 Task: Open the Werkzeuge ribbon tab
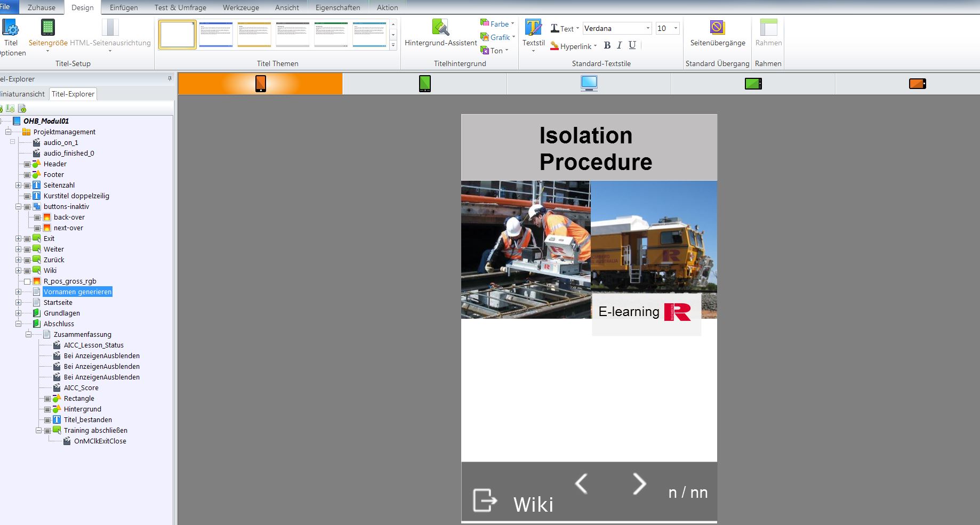241,7
